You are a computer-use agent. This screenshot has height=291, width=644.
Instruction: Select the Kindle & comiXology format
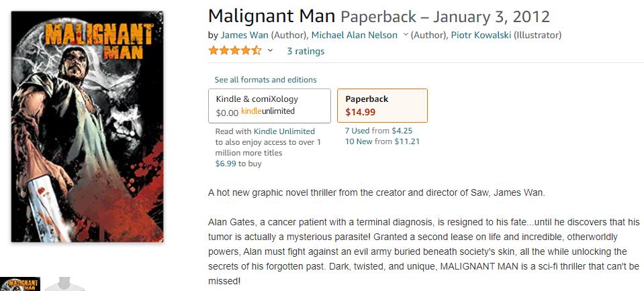click(269, 105)
